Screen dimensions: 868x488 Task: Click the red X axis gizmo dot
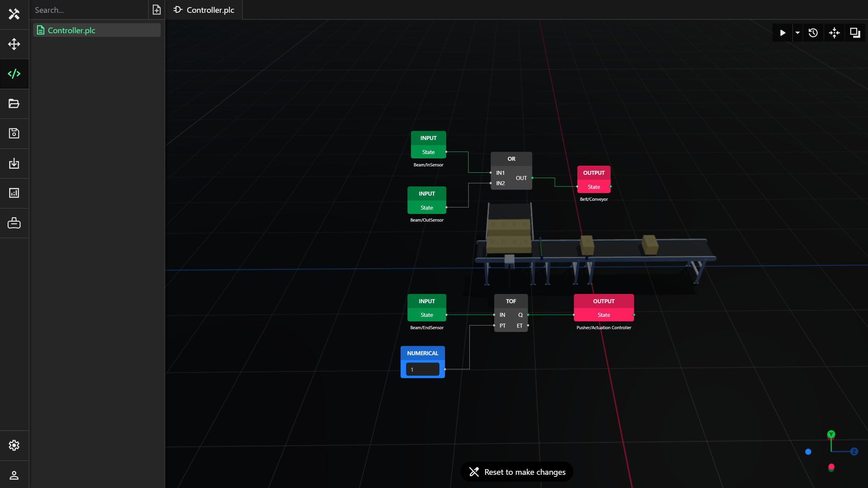(x=832, y=467)
